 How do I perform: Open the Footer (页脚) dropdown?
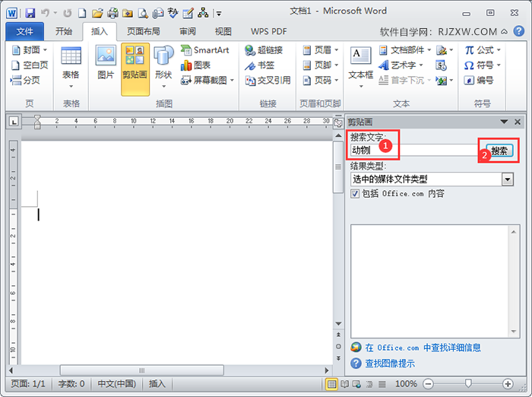[x=321, y=65]
